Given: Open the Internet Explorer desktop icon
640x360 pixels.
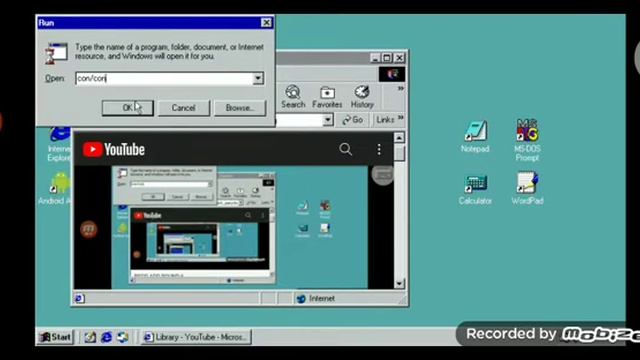Looking at the screenshot, I should tap(59, 145).
